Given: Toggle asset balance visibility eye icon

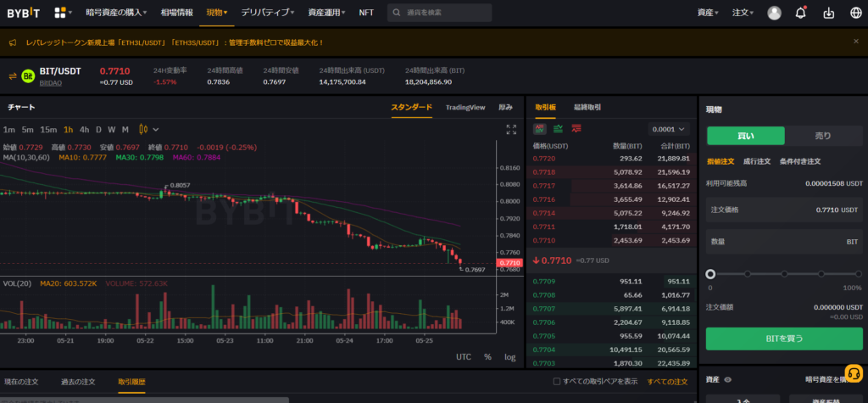Looking at the screenshot, I should click(728, 380).
